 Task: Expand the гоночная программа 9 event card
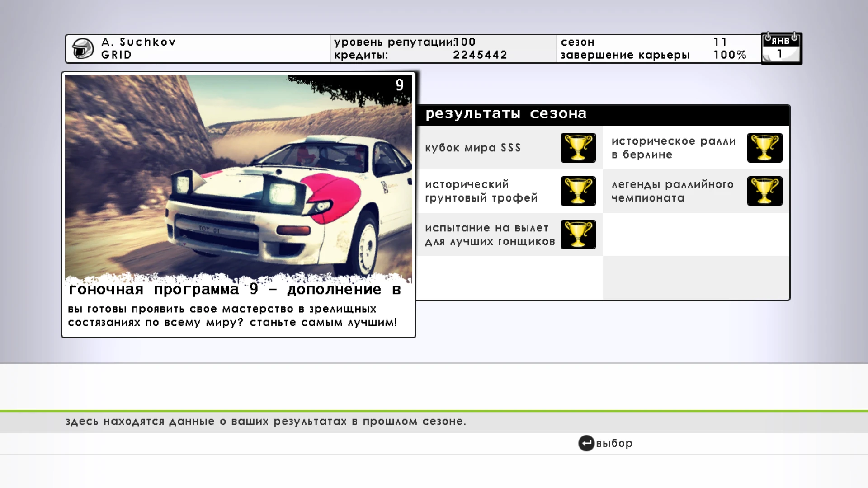[239, 203]
